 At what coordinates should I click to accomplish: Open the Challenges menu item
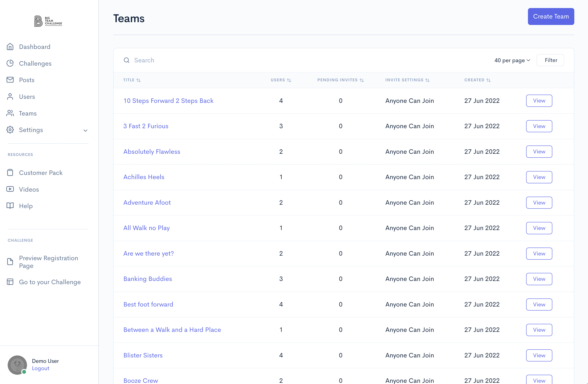[35, 63]
